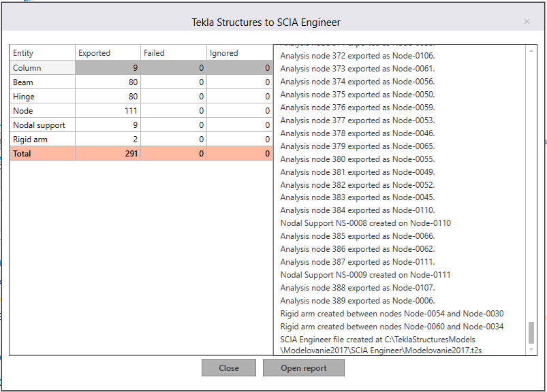Viewport: 547px width, 392px height.
Task: Select log line Analysis node 384 exported
Action: tap(358, 210)
